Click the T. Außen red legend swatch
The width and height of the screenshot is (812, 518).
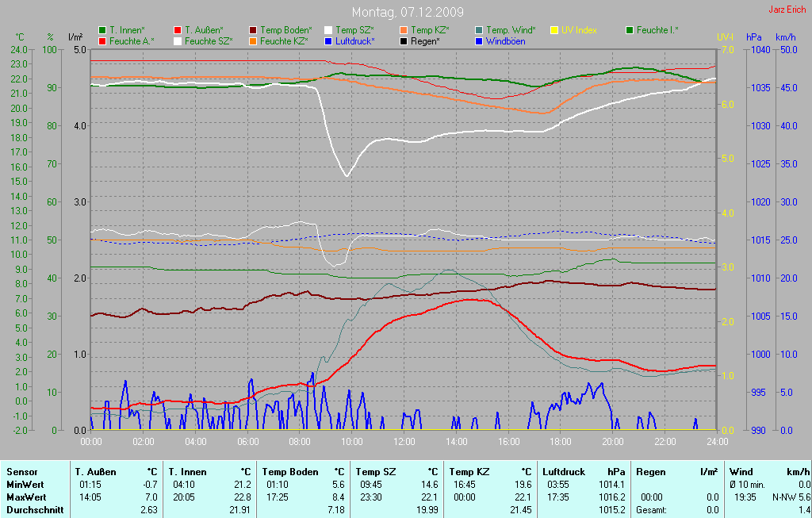click(x=178, y=31)
